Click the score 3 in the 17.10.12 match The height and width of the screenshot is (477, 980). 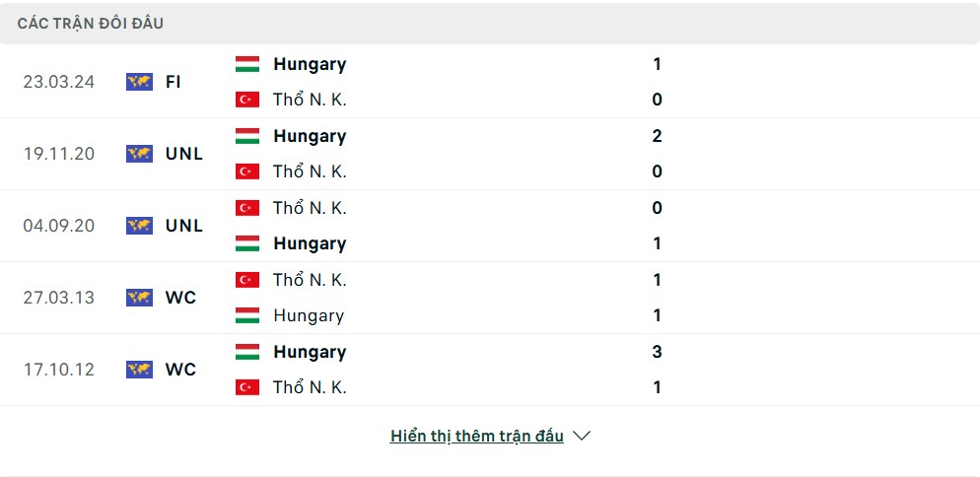657,352
